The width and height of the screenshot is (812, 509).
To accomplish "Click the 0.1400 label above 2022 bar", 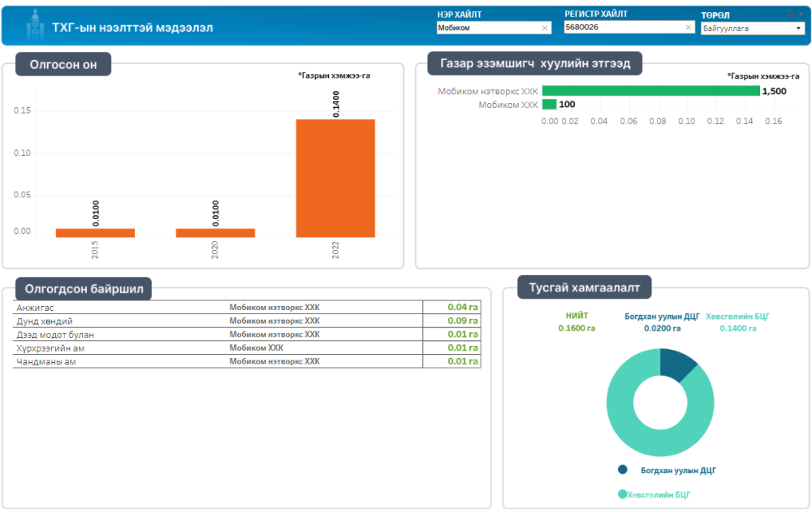I will click(x=335, y=104).
